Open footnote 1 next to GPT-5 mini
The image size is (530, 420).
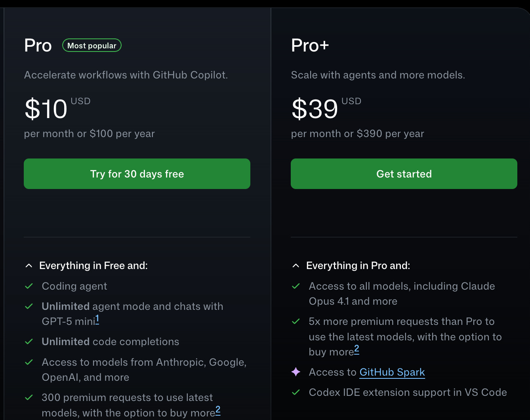tap(97, 319)
